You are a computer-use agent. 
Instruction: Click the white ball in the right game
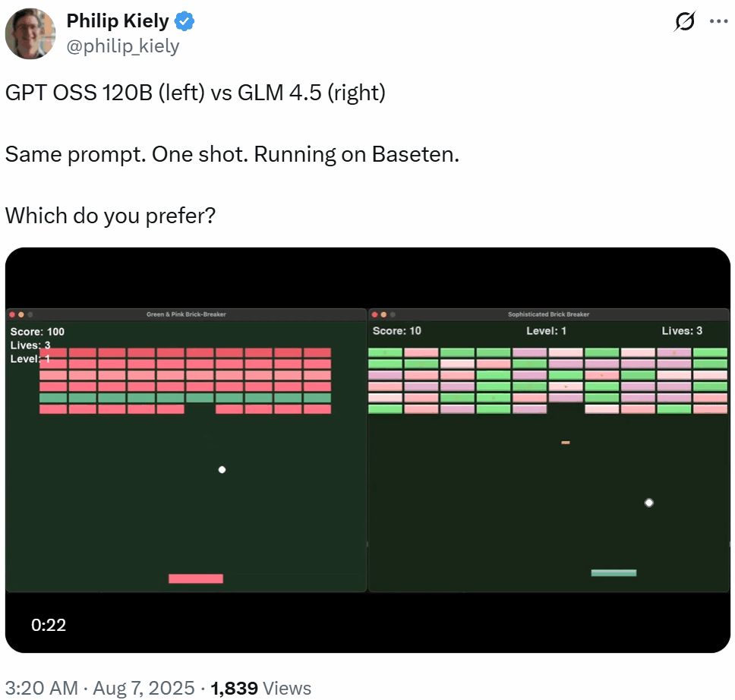click(x=648, y=503)
